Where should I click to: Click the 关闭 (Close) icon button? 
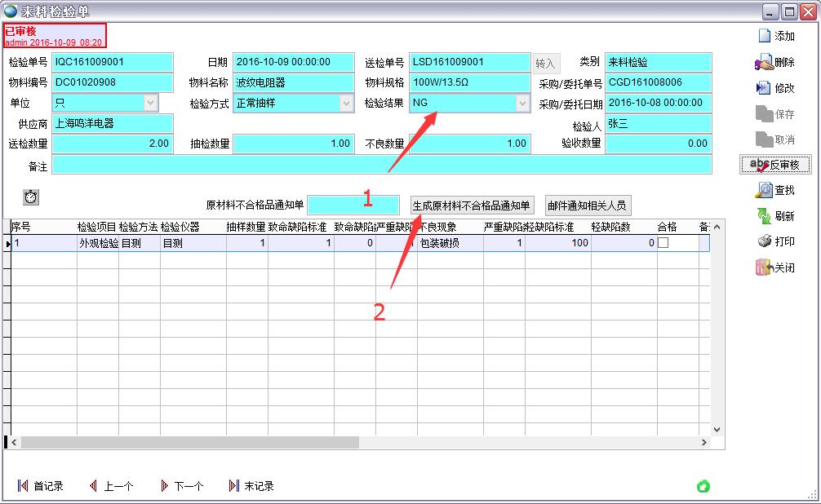click(x=775, y=267)
